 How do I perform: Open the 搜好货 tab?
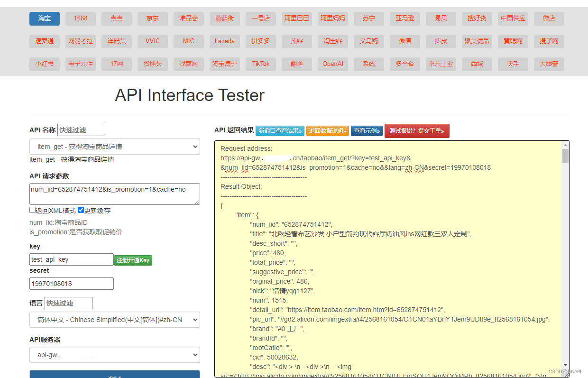point(477,18)
